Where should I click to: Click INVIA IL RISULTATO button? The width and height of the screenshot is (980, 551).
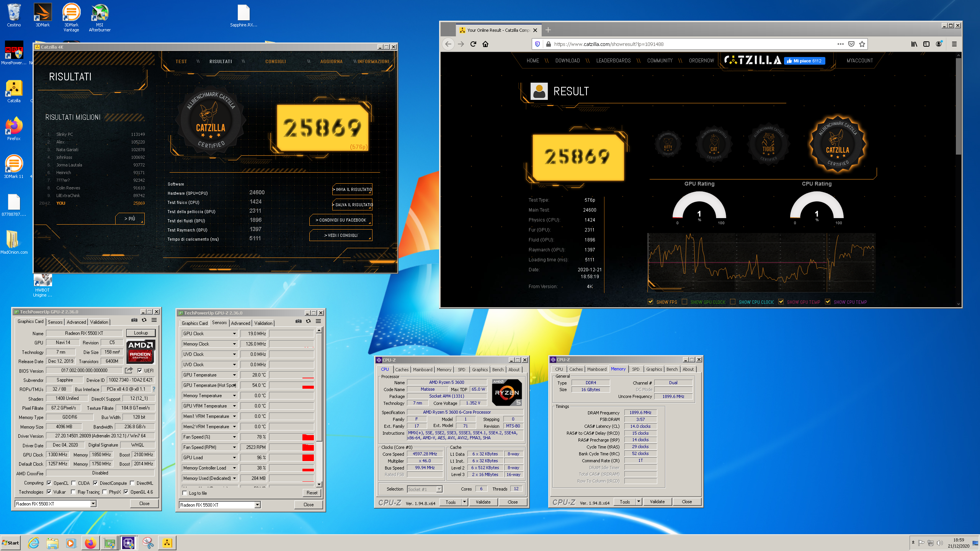click(352, 189)
